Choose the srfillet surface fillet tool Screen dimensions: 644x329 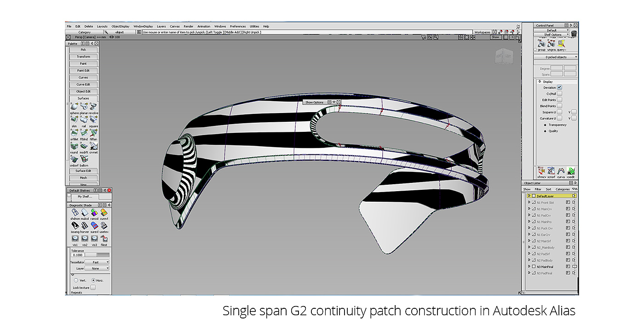tap(74, 133)
